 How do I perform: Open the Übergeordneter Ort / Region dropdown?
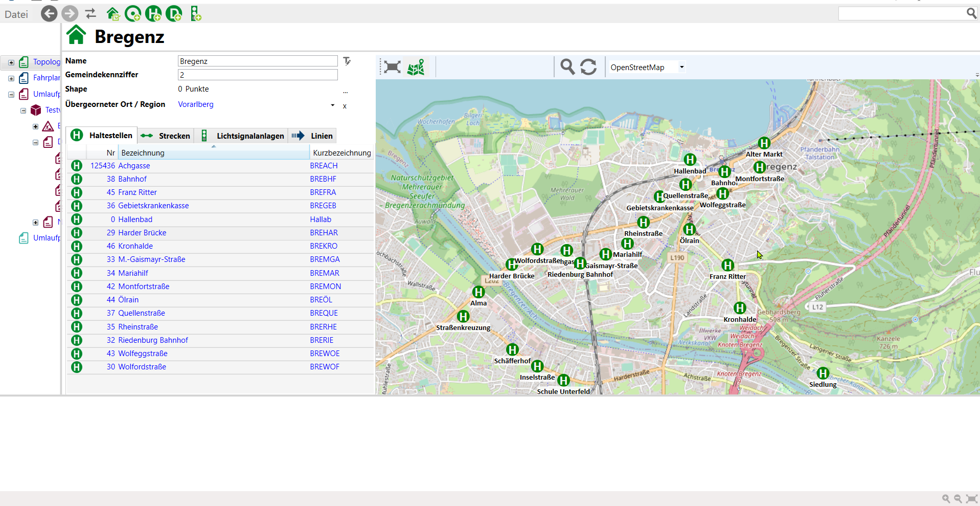tap(332, 105)
